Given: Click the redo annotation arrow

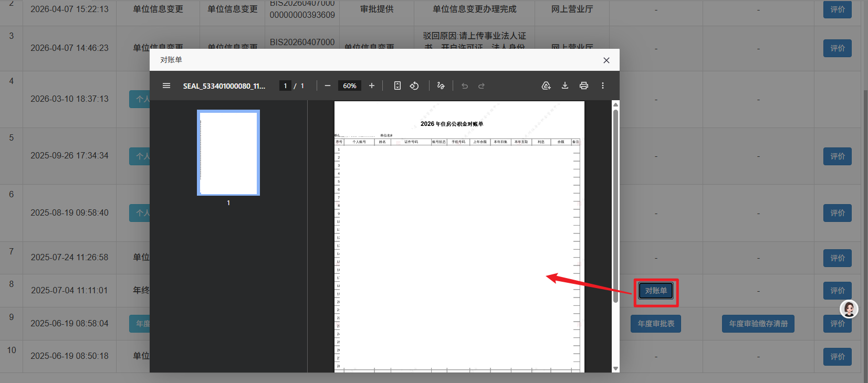Looking at the screenshot, I should pyautogui.click(x=482, y=86).
